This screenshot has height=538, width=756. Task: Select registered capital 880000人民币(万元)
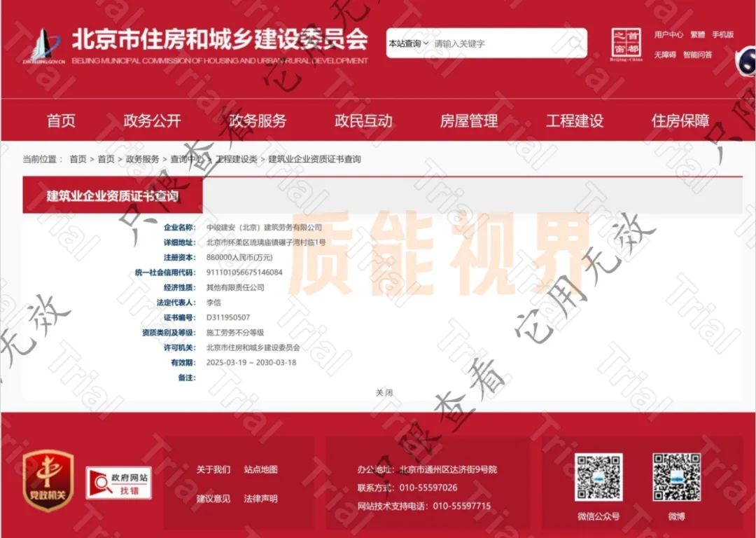click(x=239, y=258)
